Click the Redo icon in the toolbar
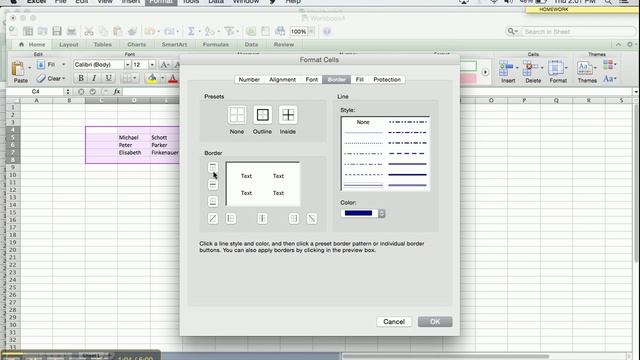The height and width of the screenshot is (360, 640). click(x=169, y=31)
